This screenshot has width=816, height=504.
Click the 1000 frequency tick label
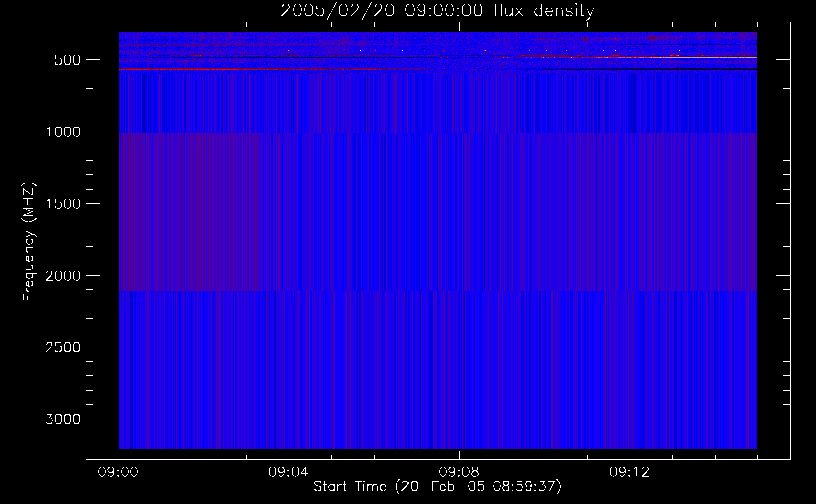point(63,132)
